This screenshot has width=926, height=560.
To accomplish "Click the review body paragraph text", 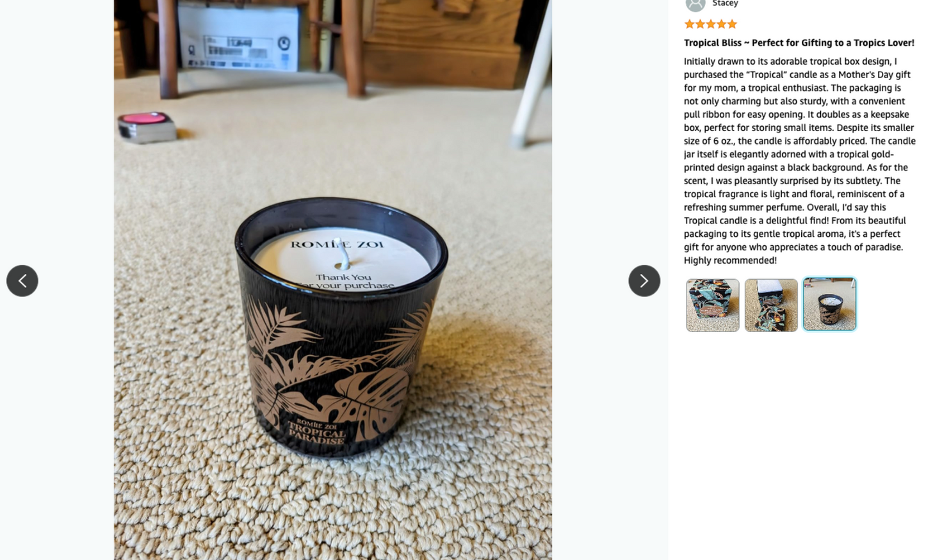I will coord(799,161).
